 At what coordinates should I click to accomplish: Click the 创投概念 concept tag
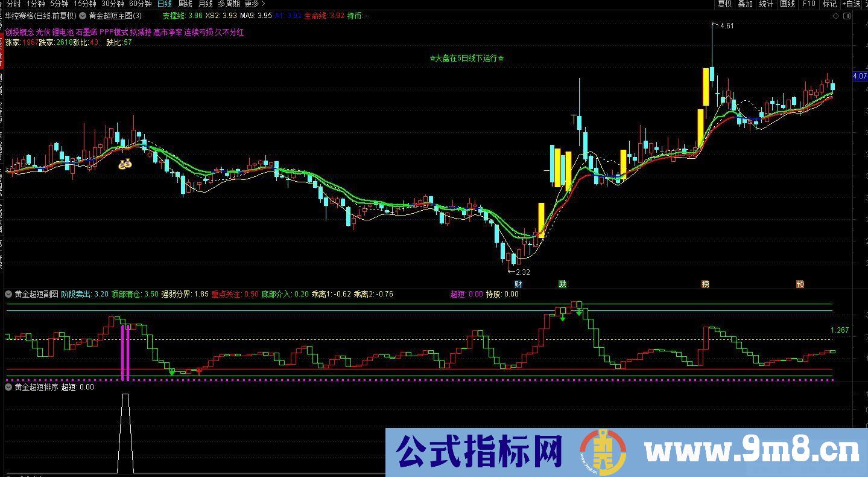[19, 32]
